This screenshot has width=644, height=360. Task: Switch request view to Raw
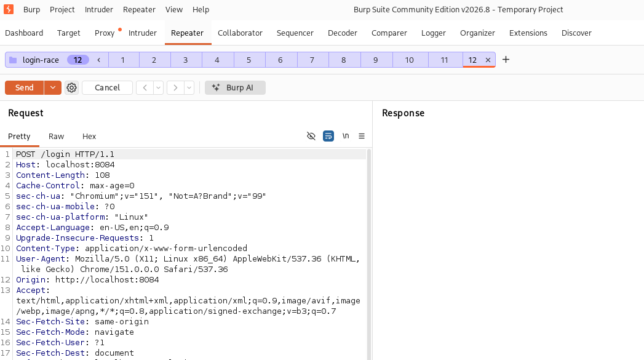tap(56, 137)
